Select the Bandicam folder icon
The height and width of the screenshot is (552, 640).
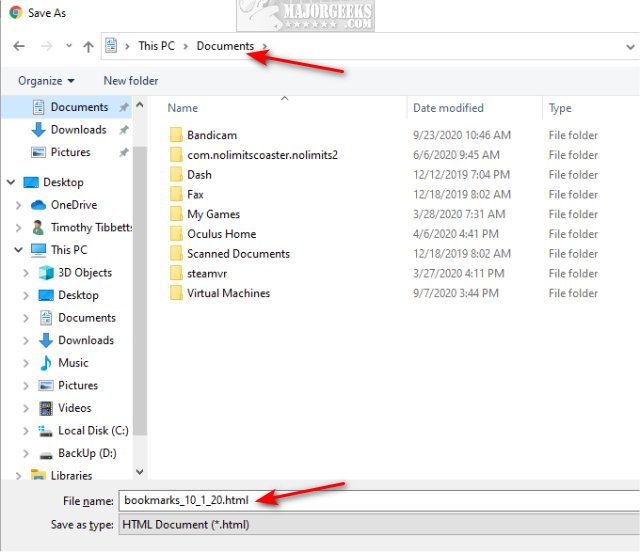pos(176,134)
